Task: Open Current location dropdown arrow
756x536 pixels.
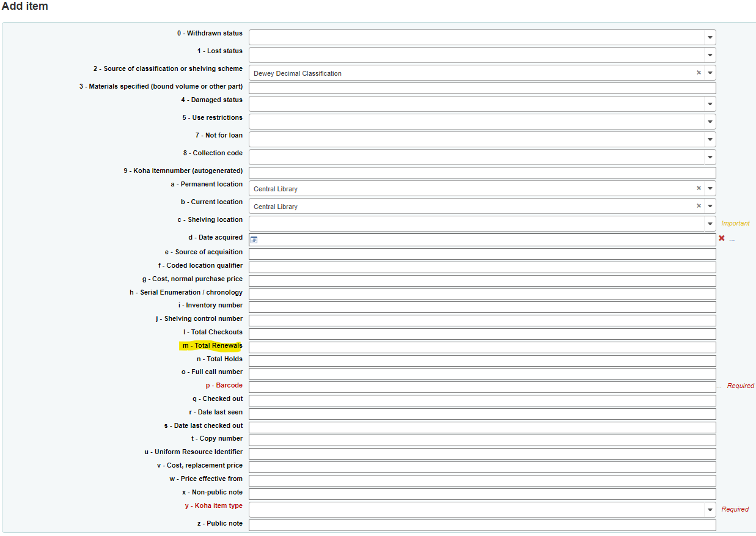Action: [x=710, y=206]
